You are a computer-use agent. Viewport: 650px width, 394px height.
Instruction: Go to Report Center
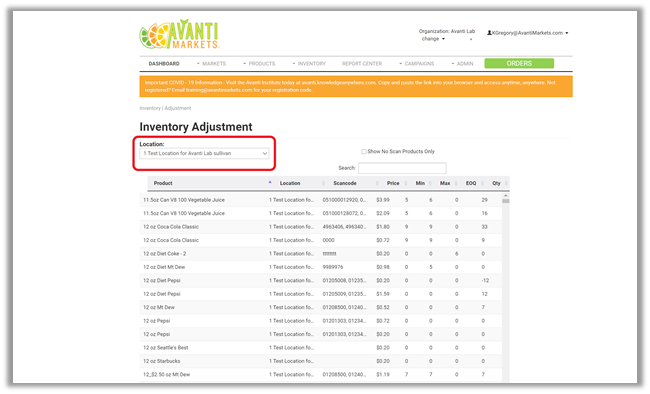362,63
